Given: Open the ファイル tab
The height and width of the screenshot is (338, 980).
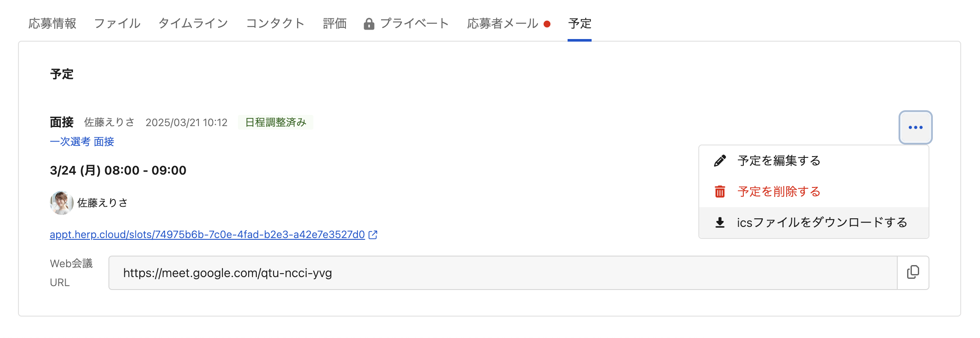Looking at the screenshot, I should pos(117,24).
